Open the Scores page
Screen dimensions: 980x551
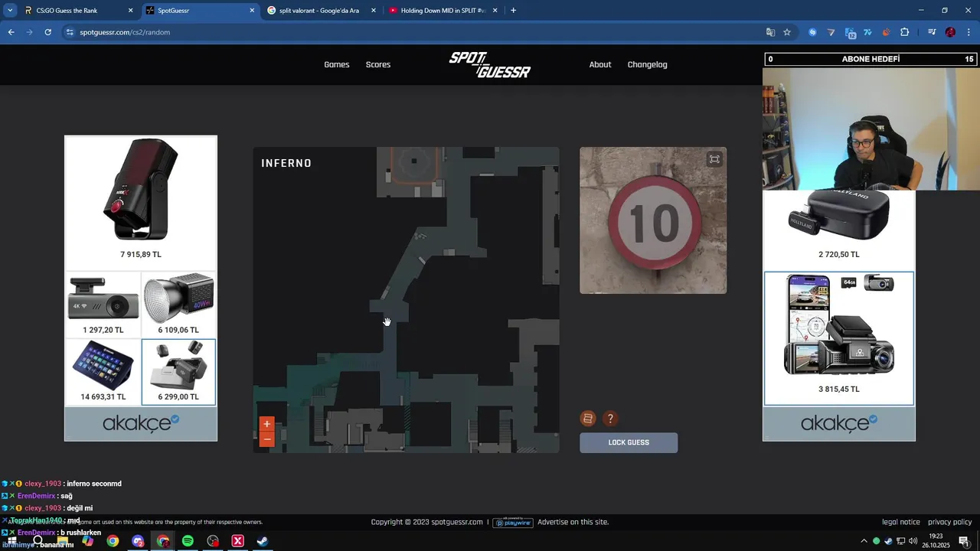378,64
